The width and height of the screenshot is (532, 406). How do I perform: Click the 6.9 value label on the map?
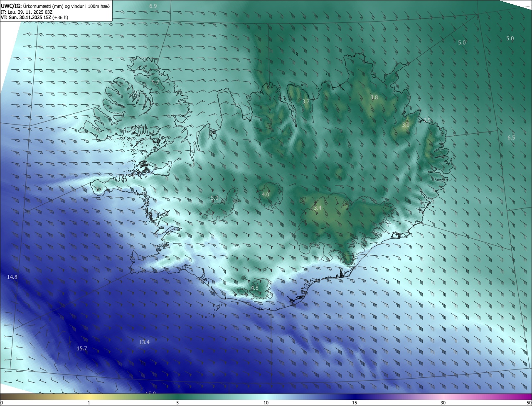(153, 6)
